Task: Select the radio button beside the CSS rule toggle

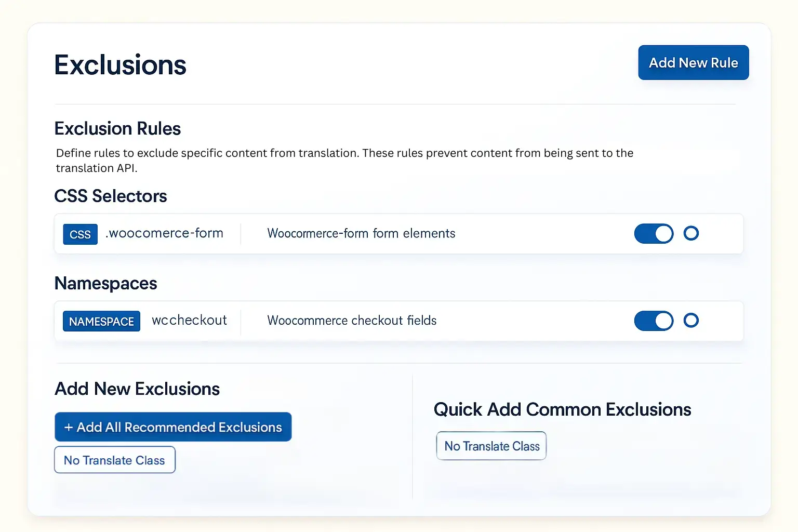Action: [691, 234]
